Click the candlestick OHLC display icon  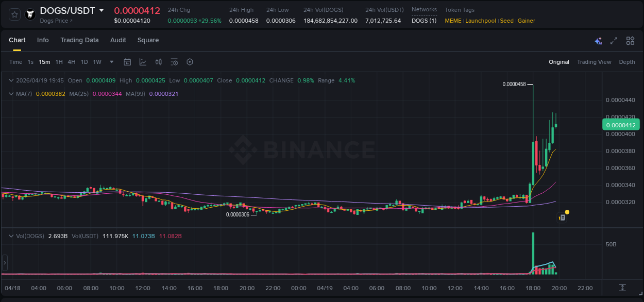[x=158, y=62]
